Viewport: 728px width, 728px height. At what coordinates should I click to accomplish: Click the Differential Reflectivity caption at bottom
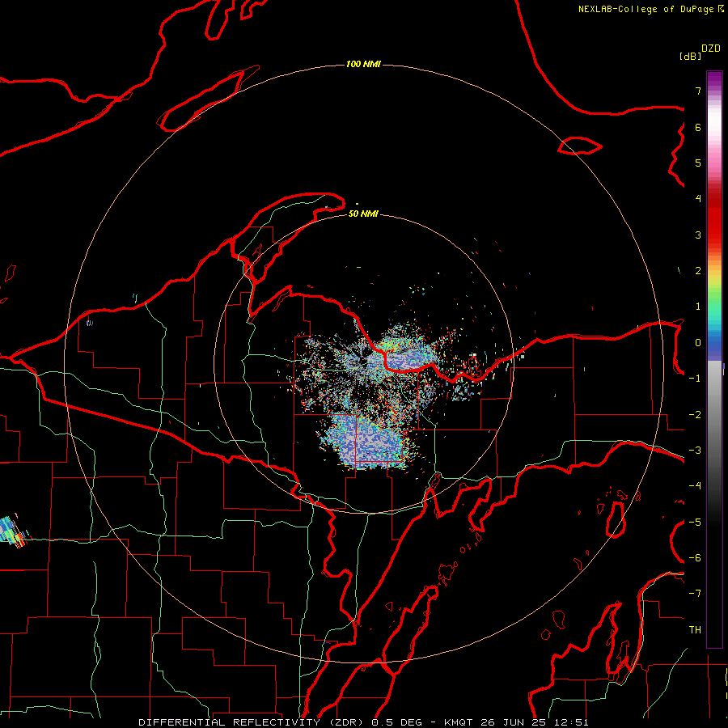[x=363, y=722]
